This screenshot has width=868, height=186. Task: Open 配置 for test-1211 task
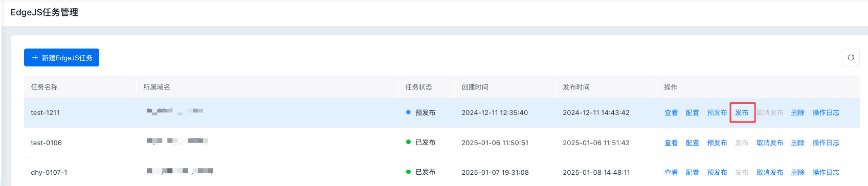[693, 113]
